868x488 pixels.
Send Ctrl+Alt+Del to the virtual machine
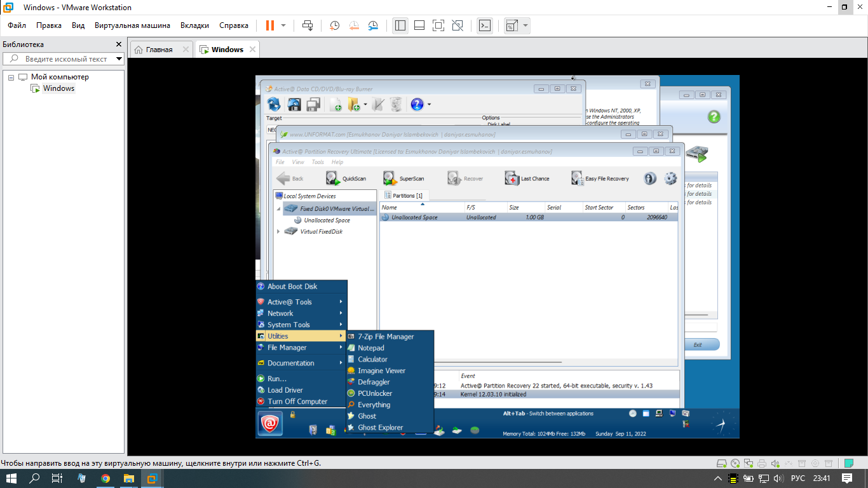pos(308,25)
